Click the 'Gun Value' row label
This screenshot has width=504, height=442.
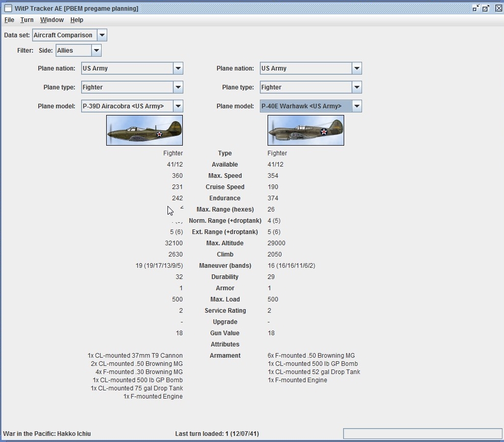[225, 333]
